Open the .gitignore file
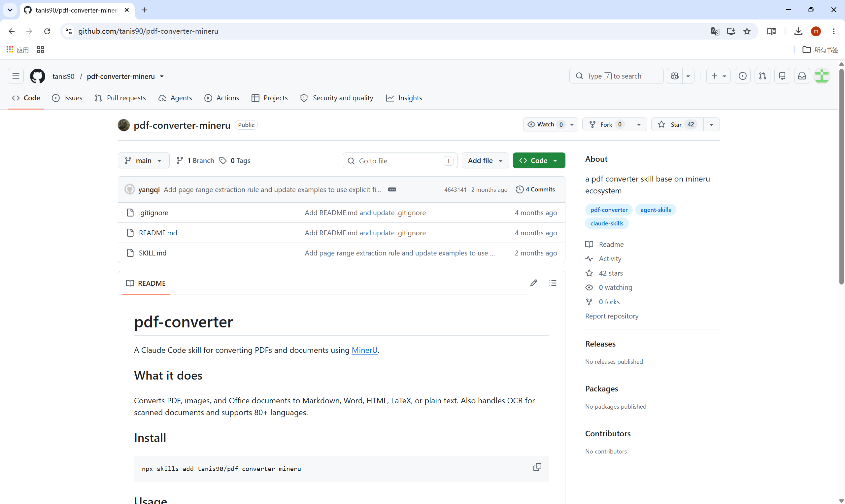 click(153, 213)
